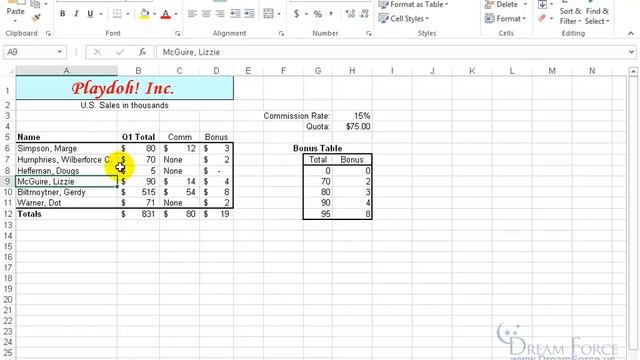Open the Cell Styles gallery
640x360 pixels.
404,18
